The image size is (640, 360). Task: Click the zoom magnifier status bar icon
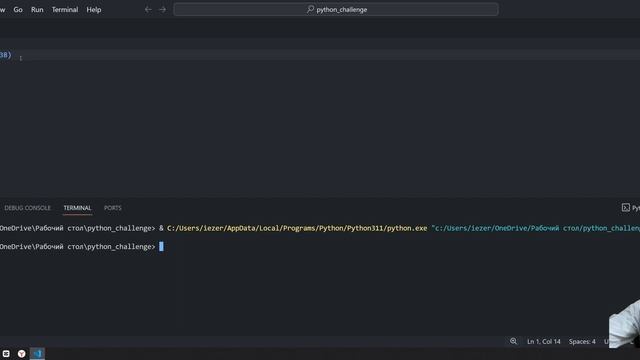tap(513, 341)
